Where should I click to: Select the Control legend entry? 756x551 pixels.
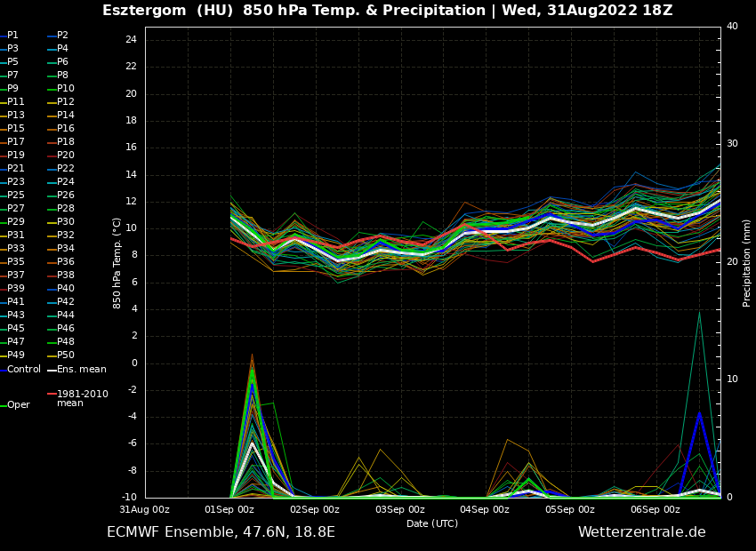[x=23, y=370]
